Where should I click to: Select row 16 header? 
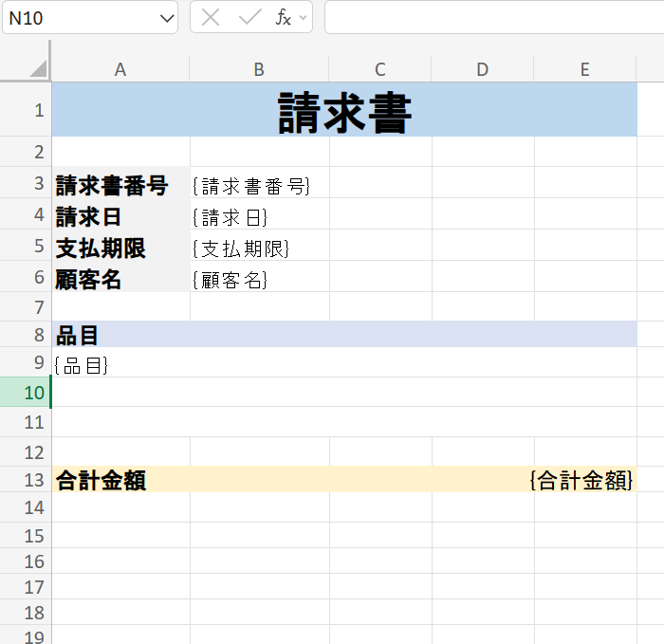point(26,561)
